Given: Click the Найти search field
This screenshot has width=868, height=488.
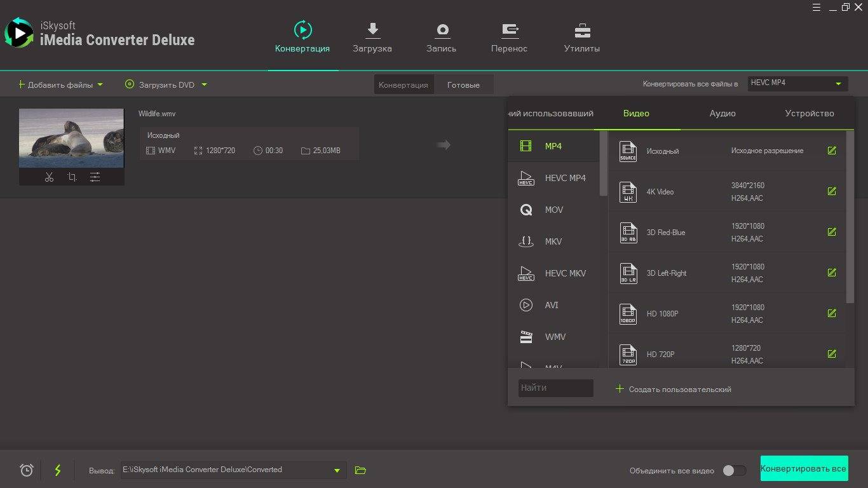Looking at the screenshot, I should 556,388.
